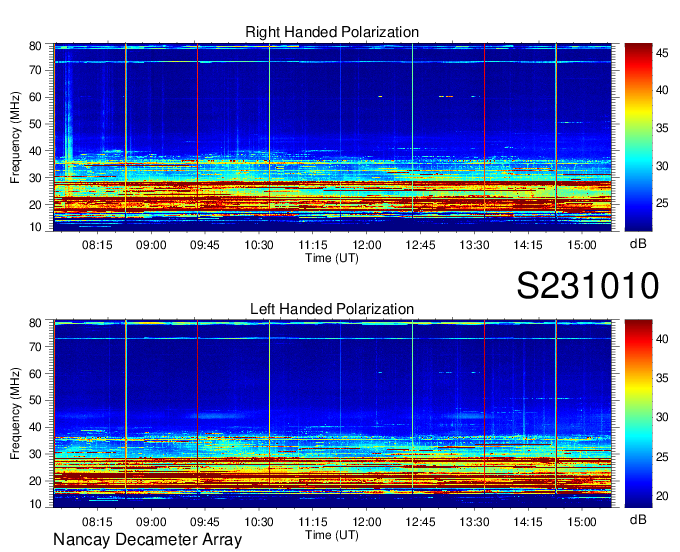
Task: Click 20 MHz tick of Left Handed plot
Action: pos(35,481)
